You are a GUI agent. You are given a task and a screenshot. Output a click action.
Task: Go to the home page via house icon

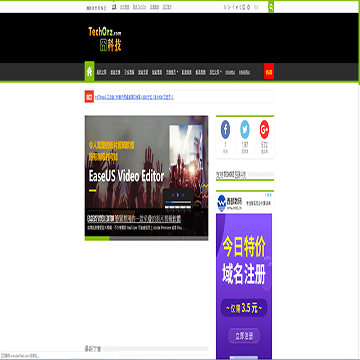tap(89, 71)
